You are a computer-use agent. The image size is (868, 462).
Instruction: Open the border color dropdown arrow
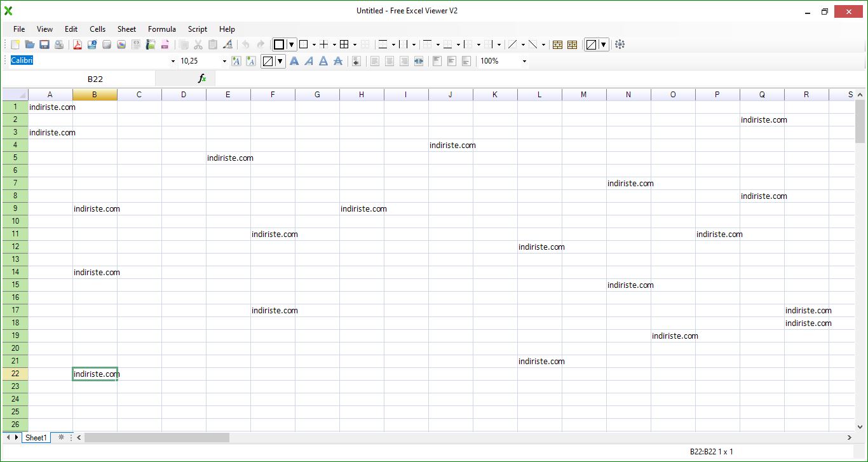(x=292, y=44)
